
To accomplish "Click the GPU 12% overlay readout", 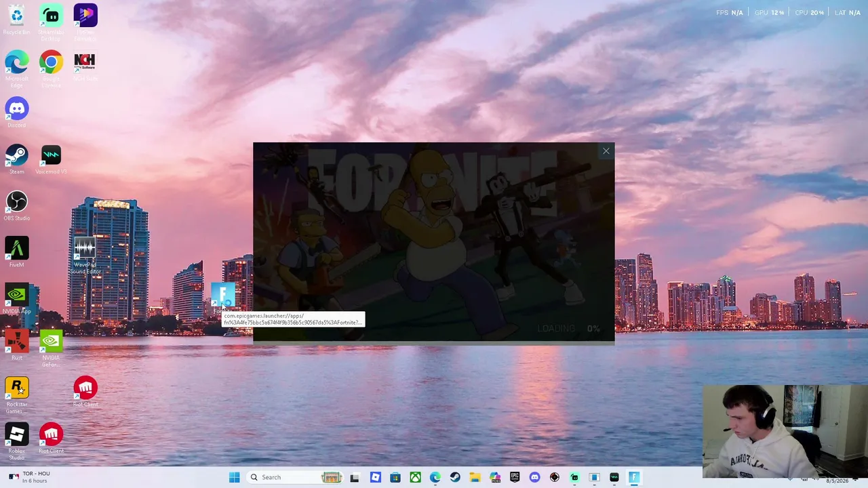I will 769,12.
